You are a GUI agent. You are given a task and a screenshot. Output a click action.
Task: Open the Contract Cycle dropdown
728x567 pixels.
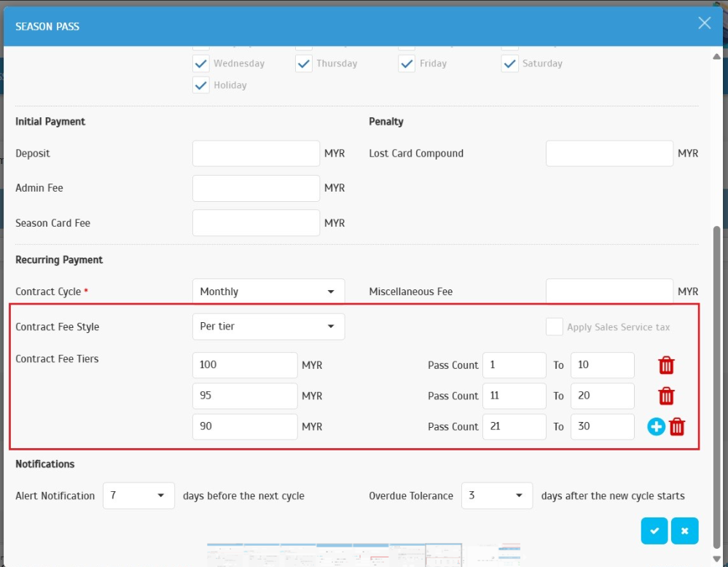click(x=268, y=292)
